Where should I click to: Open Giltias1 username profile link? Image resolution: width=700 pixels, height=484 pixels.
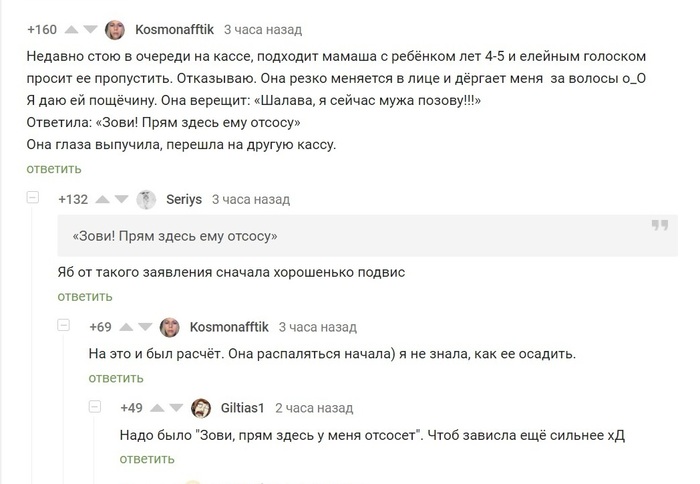242,408
